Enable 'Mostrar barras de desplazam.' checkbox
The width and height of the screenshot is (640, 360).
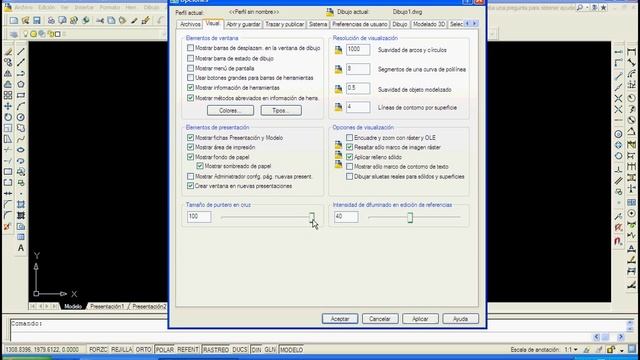(190, 48)
